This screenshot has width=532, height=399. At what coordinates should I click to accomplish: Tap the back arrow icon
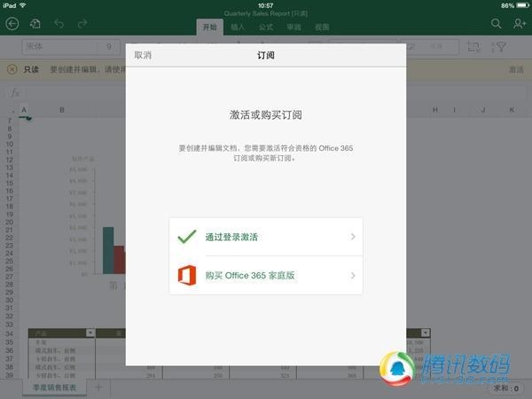[12, 24]
